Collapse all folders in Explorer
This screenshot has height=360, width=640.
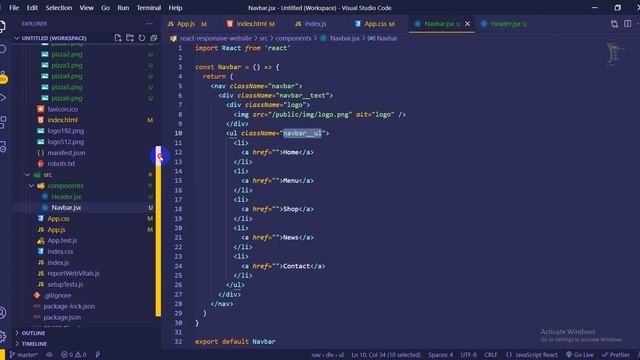point(153,38)
